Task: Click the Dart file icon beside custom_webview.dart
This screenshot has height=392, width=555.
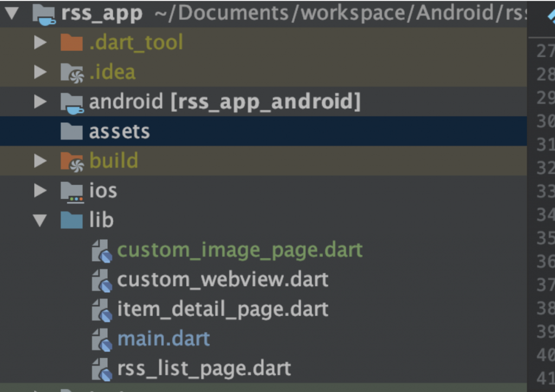Action: coord(102,280)
